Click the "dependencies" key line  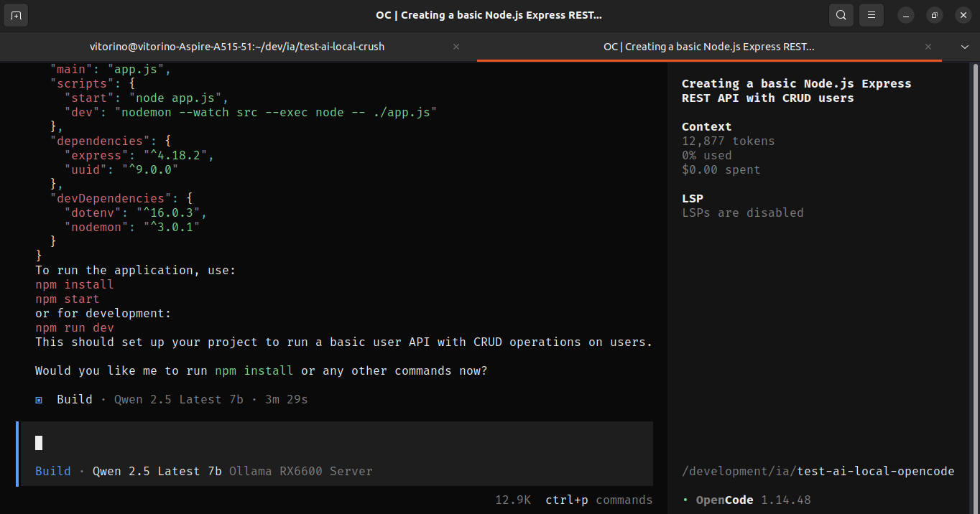[111, 141]
